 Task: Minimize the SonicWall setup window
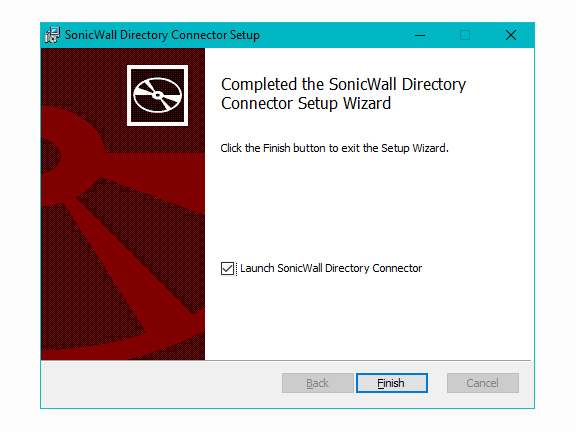click(x=420, y=35)
